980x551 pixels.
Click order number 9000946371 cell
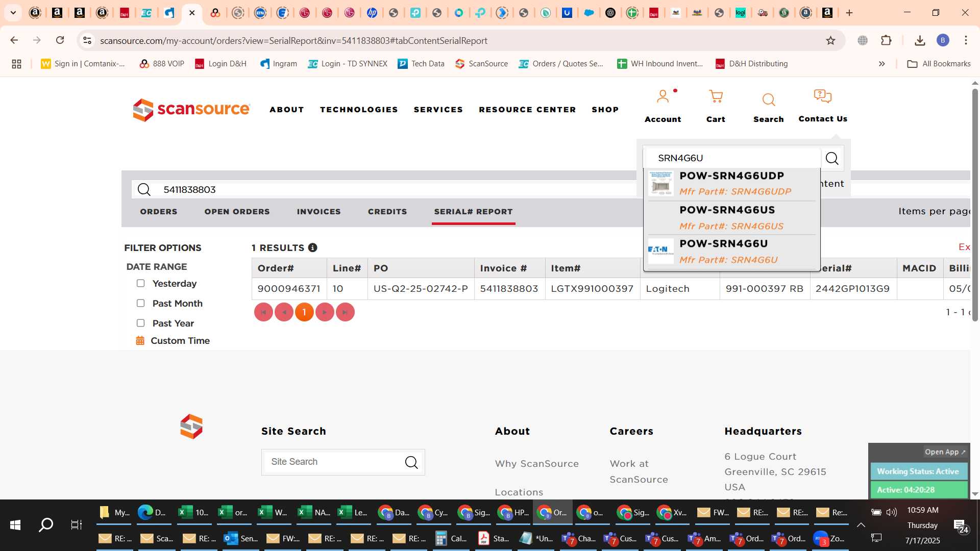click(x=289, y=289)
